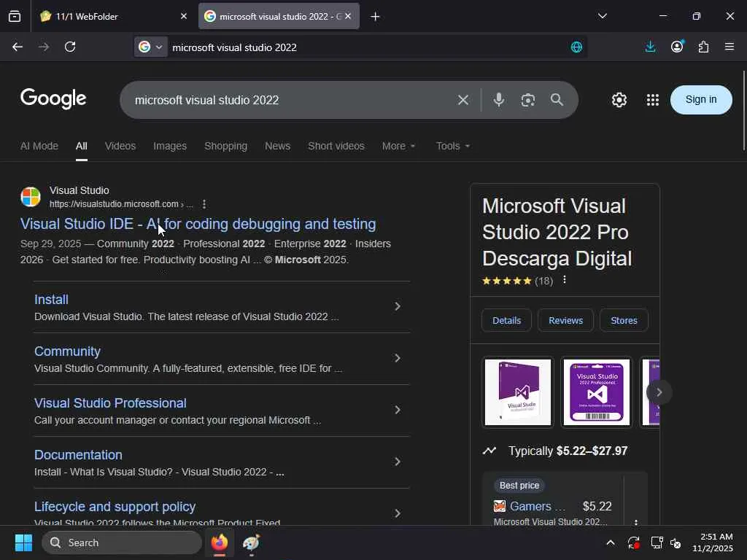The image size is (747, 560).
Task: Close the 11/1 WebFolder tab
Action: (184, 16)
